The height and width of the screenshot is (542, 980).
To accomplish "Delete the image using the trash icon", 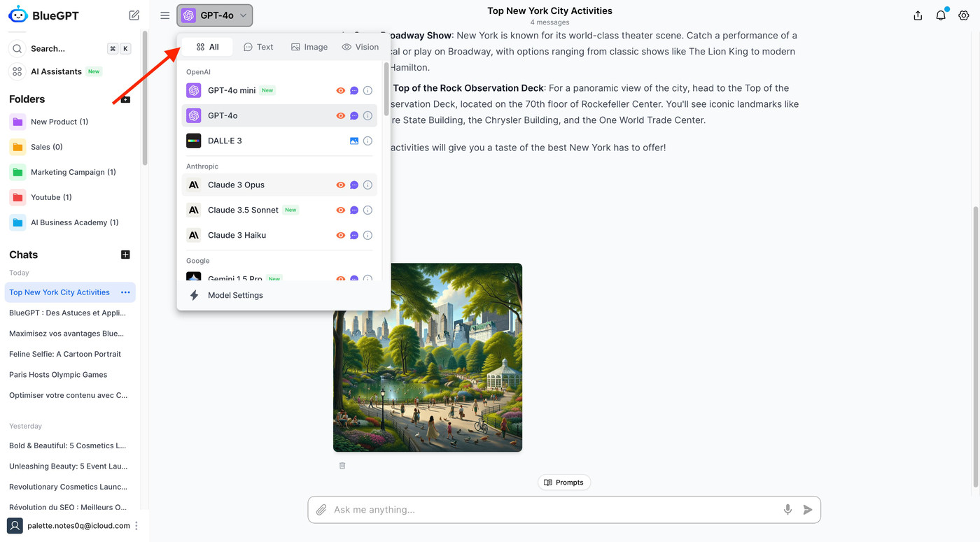I will point(342,466).
